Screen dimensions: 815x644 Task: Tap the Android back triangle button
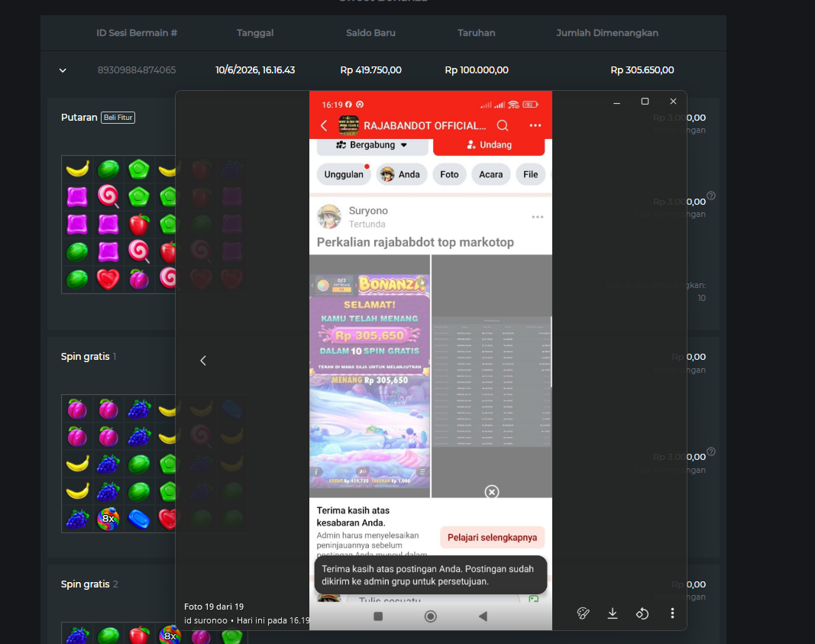click(483, 616)
